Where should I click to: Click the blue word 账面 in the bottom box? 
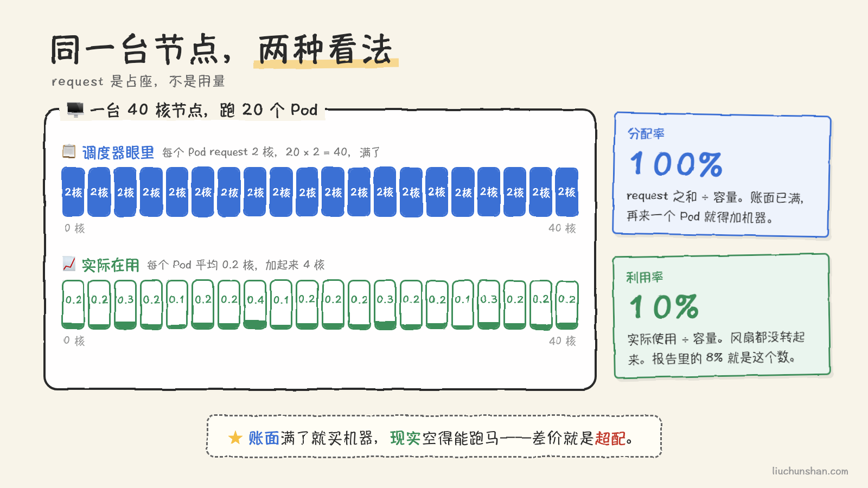tap(264, 438)
